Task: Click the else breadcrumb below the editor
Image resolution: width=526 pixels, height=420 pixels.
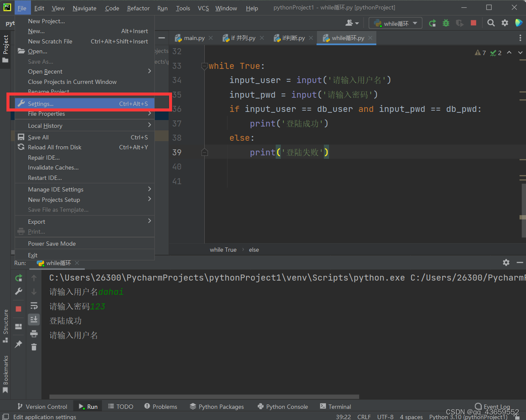Action: pyautogui.click(x=254, y=250)
